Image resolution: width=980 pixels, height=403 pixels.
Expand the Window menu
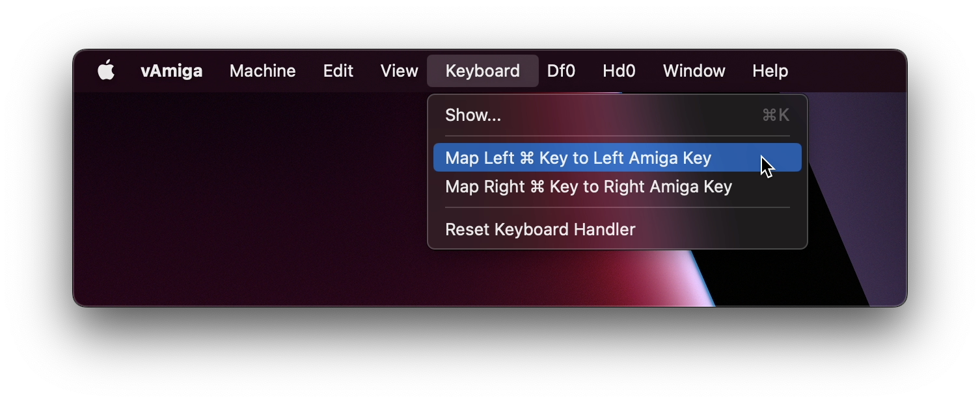tap(694, 71)
